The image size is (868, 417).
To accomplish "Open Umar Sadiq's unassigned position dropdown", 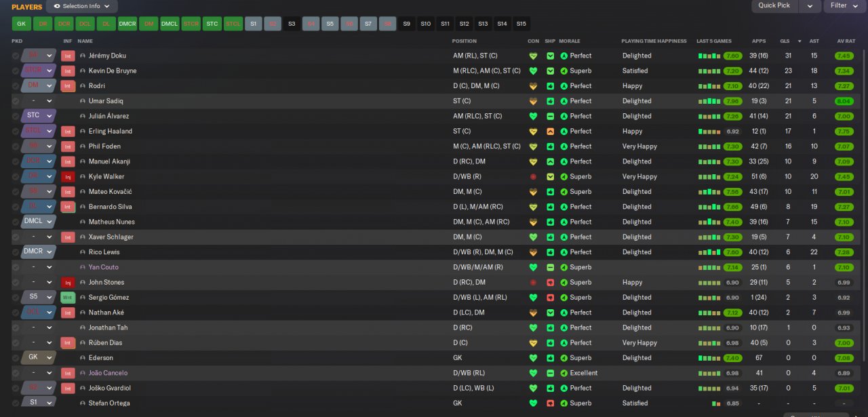I will (x=38, y=101).
